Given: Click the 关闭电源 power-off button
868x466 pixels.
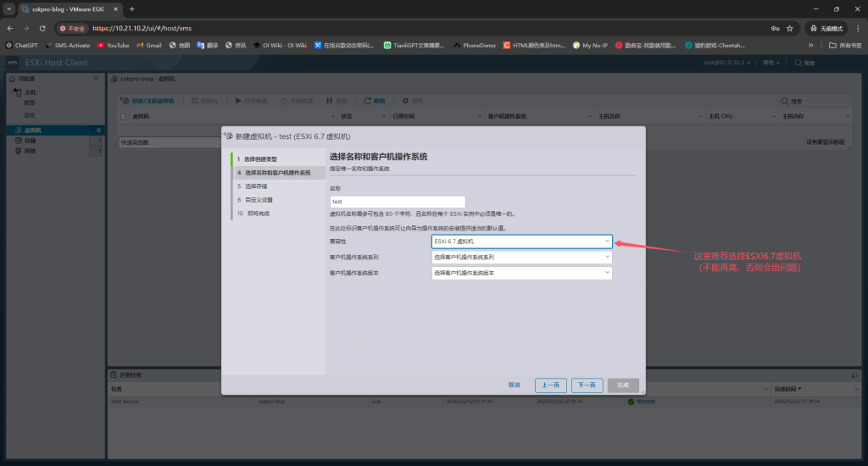Looking at the screenshot, I should pyautogui.click(x=297, y=101).
